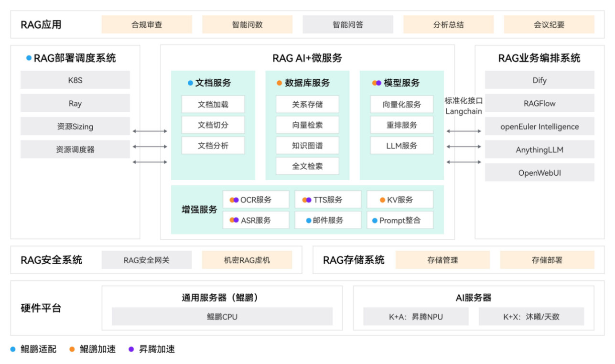Select the 向量检索 box

(307, 125)
